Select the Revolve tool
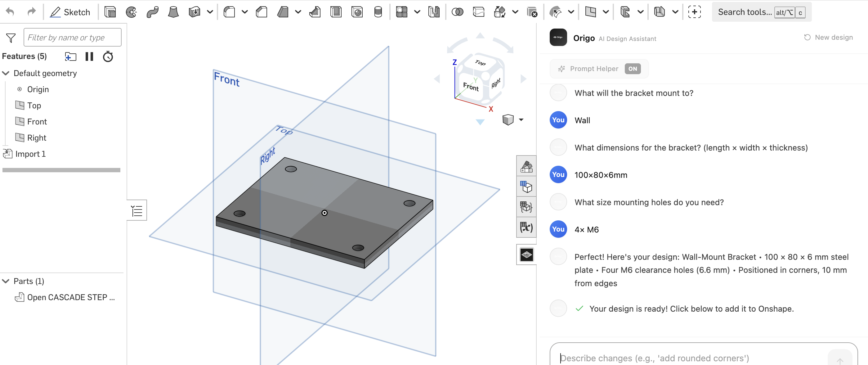 132,11
